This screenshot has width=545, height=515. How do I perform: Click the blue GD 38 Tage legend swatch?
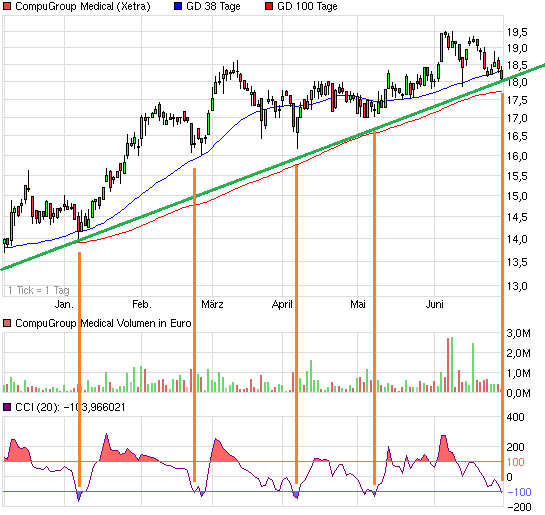178,6
